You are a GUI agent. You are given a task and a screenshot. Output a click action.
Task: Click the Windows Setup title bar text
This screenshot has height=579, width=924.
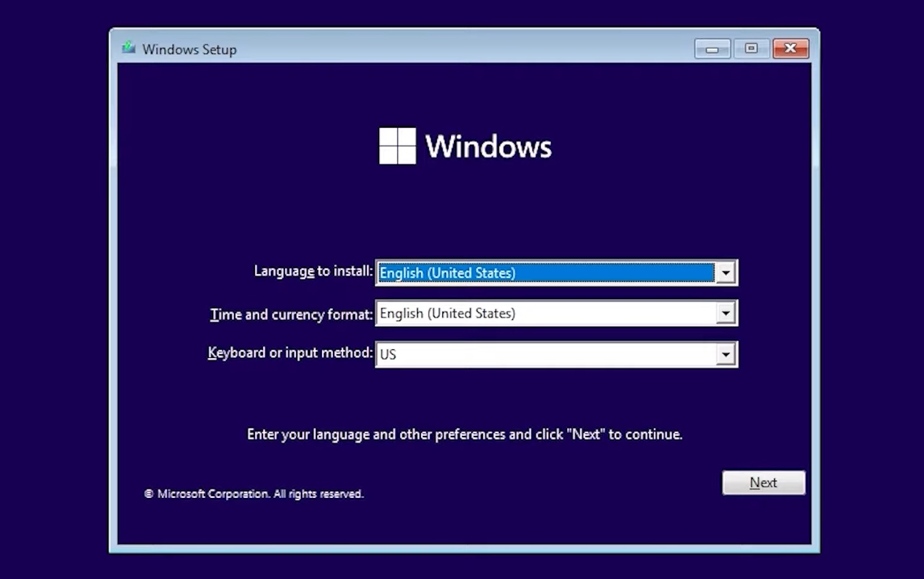[x=189, y=49]
